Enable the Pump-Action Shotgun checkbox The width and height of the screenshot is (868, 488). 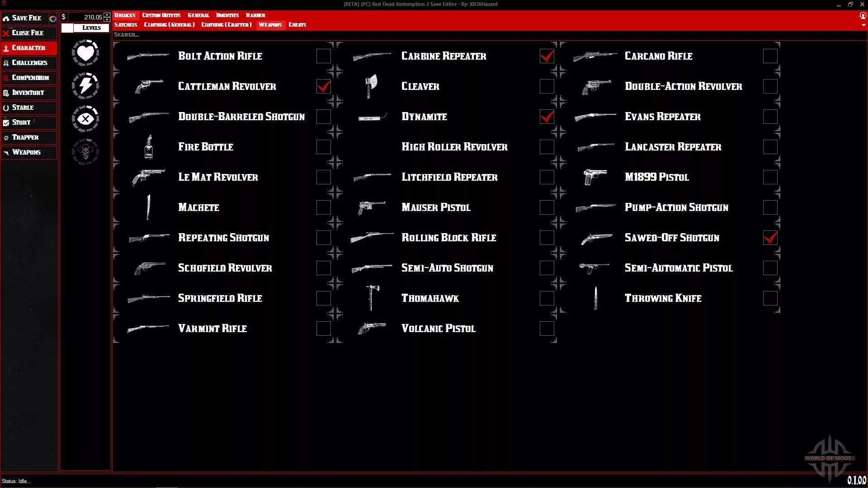(x=770, y=207)
